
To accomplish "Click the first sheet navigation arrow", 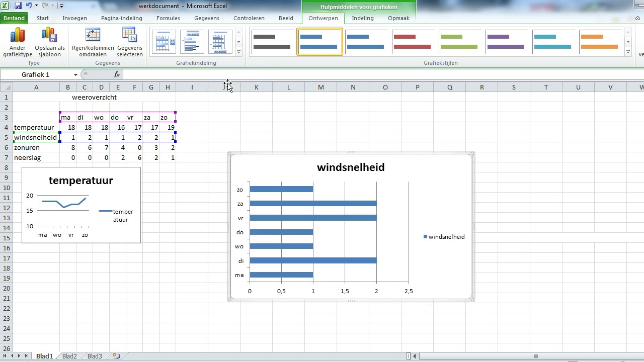I will 6,356.
